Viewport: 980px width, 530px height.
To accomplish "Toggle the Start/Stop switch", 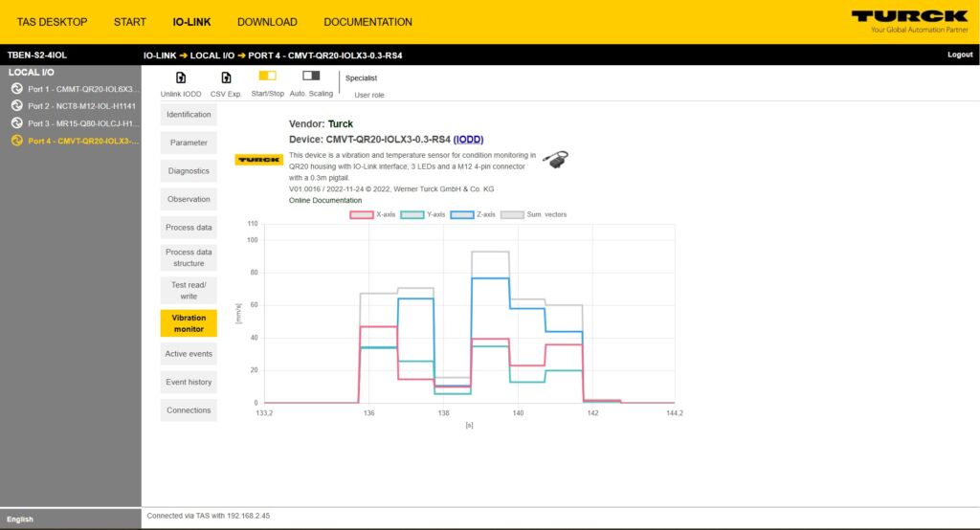I will (x=267, y=76).
